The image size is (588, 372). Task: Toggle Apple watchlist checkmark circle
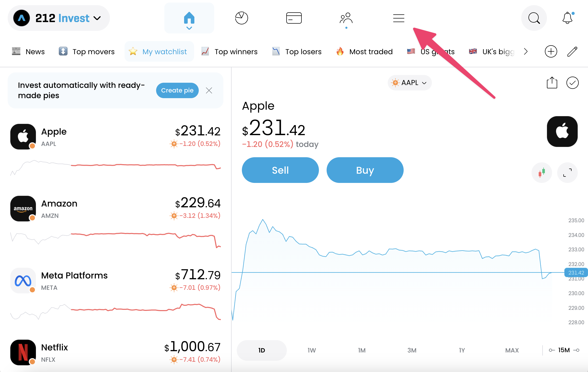(572, 83)
